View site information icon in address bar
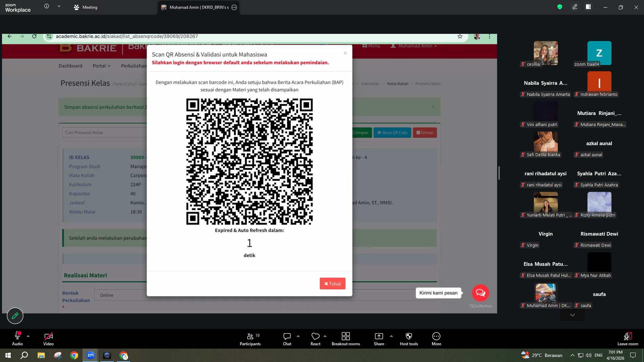Screen dimensions: 644x362 [49, 37]
